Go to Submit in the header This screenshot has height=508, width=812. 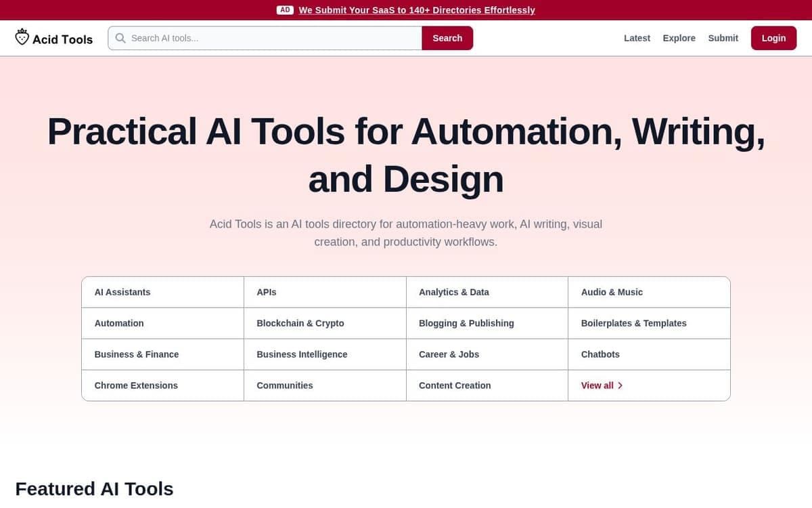click(x=723, y=38)
